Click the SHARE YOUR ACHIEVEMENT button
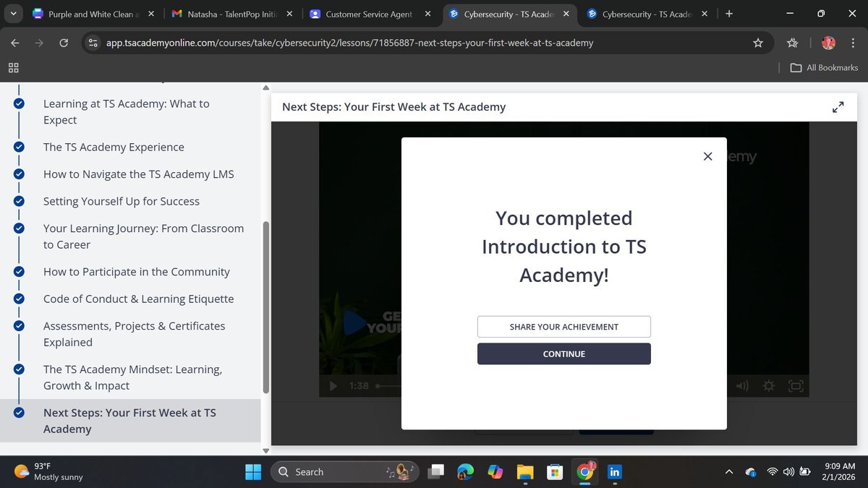The height and width of the screenshot is (488, 868). pyautogui.click(x=564, y=327)
